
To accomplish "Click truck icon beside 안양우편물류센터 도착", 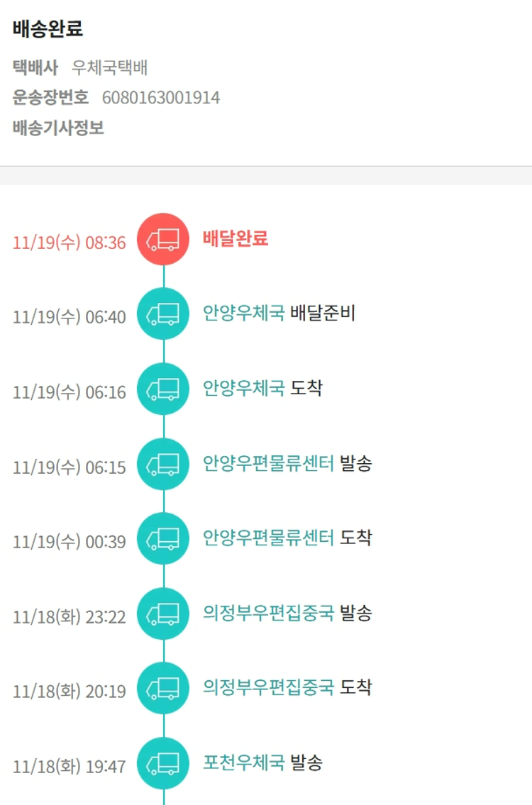I will (163, 539).
